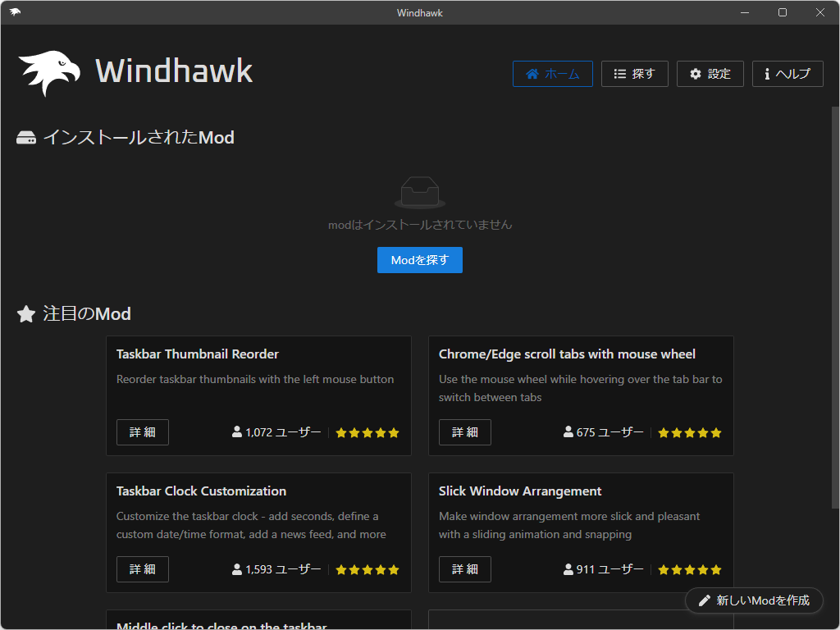
Task: Click the user icon beside 1,072 ユーザー
Action: [237, 432]
